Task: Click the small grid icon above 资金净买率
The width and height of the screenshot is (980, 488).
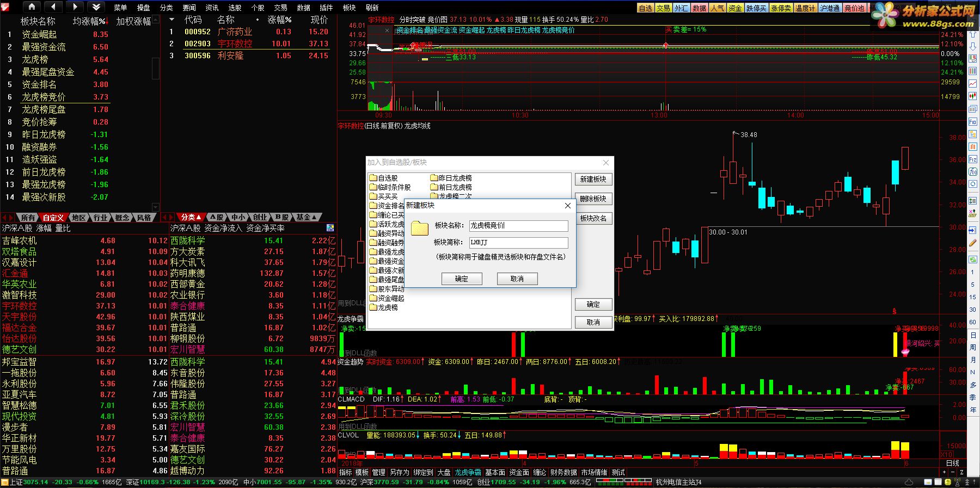Action: point(330,227)
